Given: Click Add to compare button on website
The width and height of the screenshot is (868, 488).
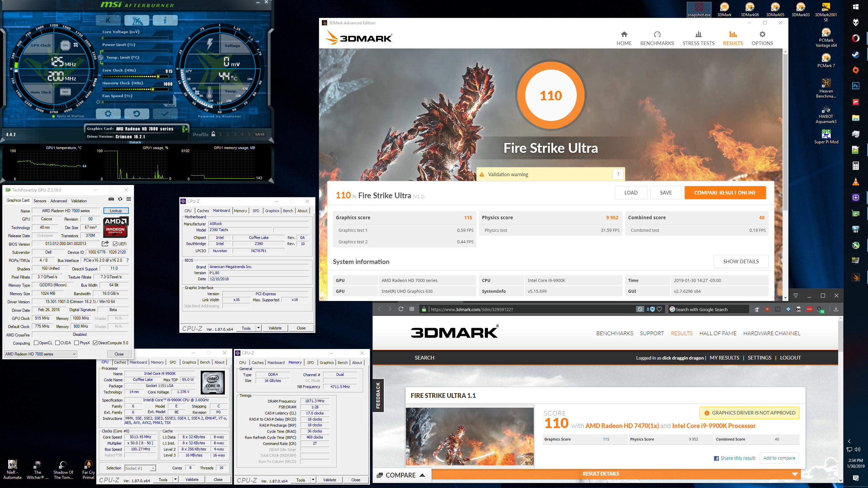Looking at the screenshot, I should 779,458.
